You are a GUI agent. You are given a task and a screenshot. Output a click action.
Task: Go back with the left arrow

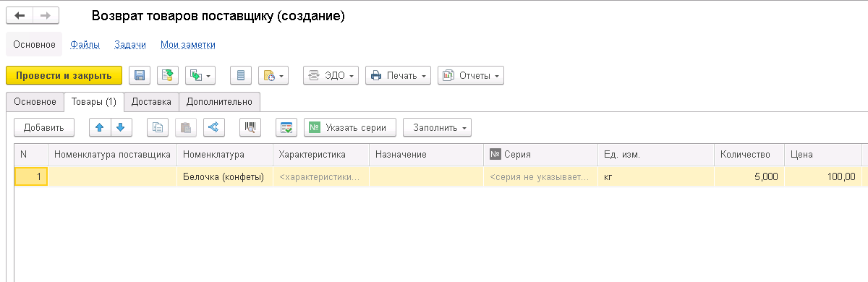(x=20, y=15)
